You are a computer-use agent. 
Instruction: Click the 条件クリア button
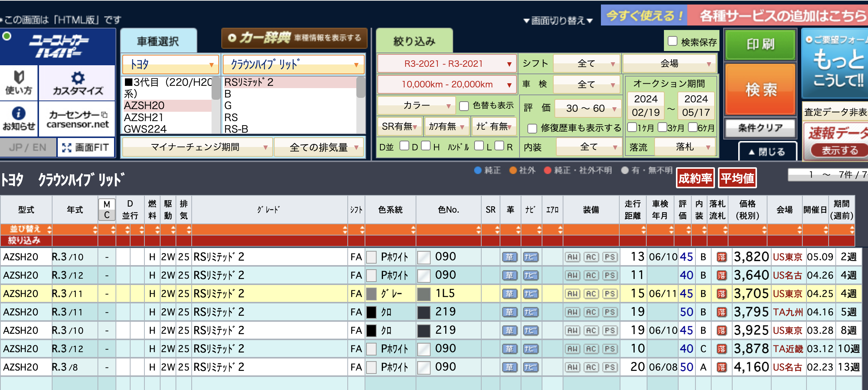coord(760,128)
